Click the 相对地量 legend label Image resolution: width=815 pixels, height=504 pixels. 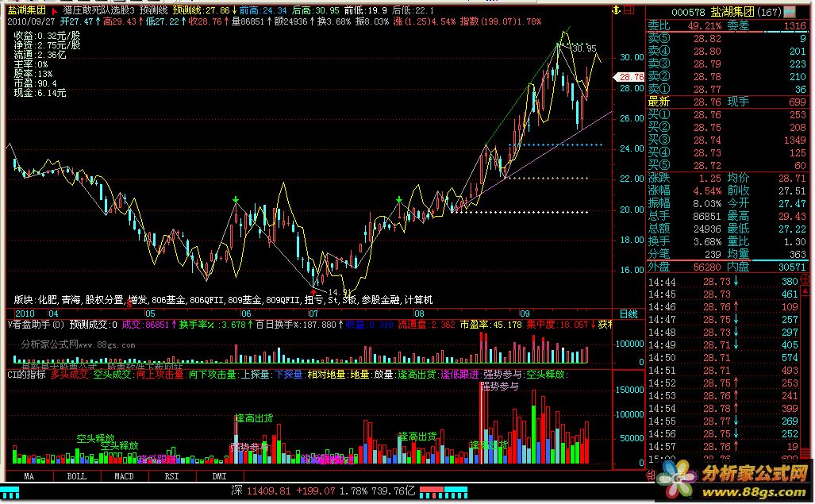(x=326, y=374)
